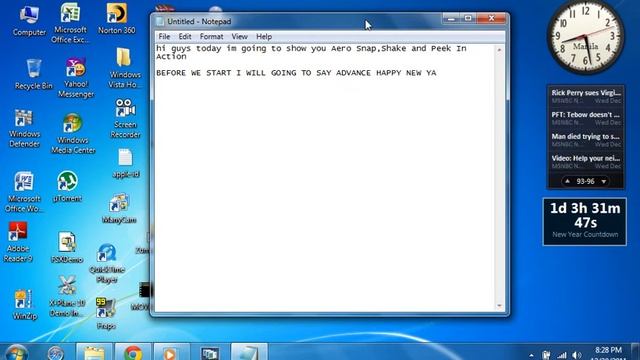Launch Google Chrome from the taskbar
Screen dimensions: 640x360
pos(133,352)
